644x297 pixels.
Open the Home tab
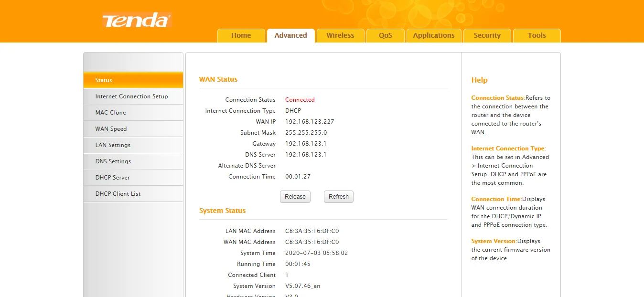click(241, 35)
